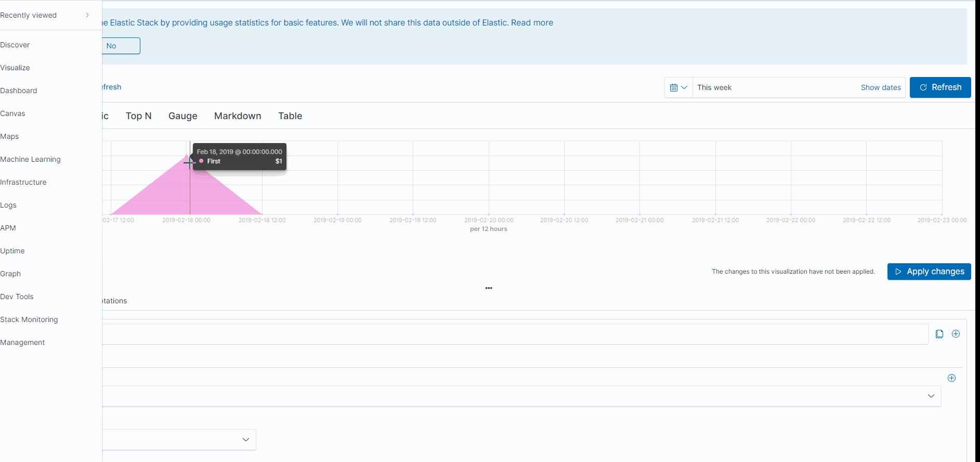Apply changes to the visualization

click(x=929, y=272)
